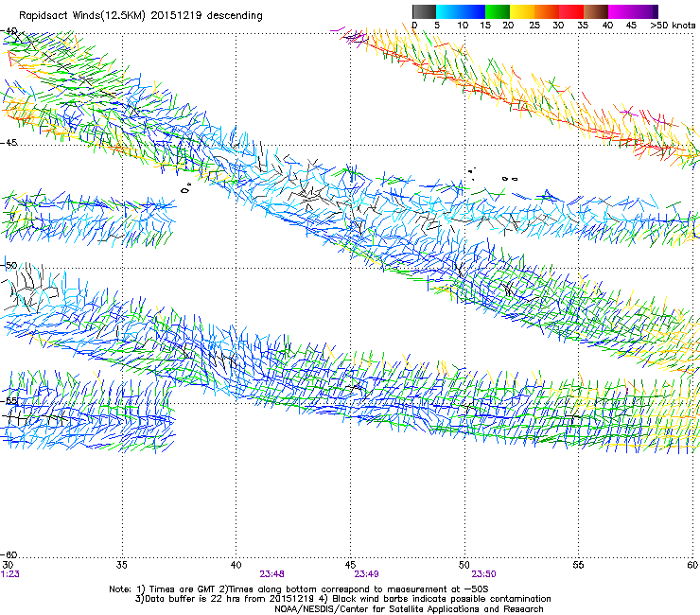Click the NOAA/NESDIS credit line
Viewport: 700px width, 615px height.
point(409,609)
